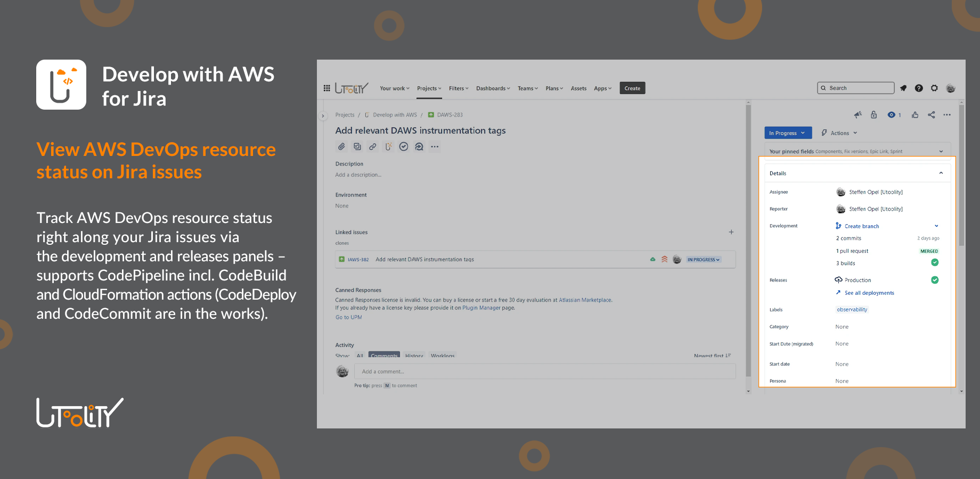Open the 3 builds link
This screenshot has width=980, height=479.
[x=846, y=263]
